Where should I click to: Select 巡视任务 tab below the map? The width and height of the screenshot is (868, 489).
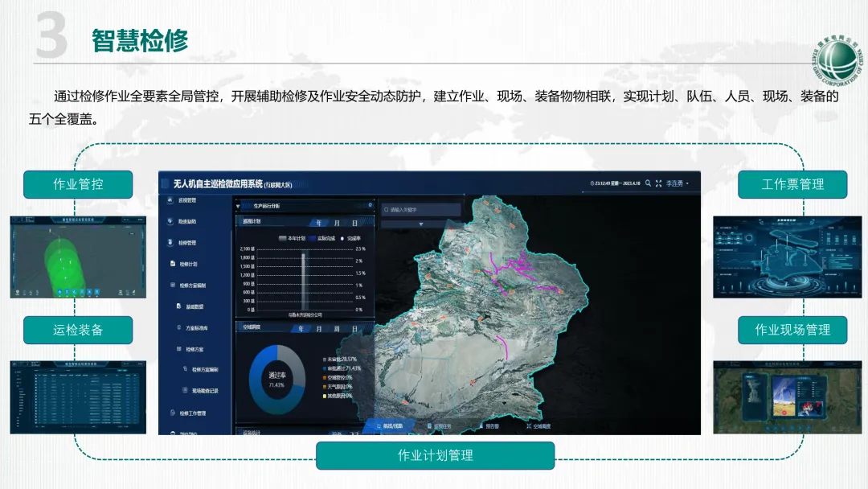pos(439,426)
